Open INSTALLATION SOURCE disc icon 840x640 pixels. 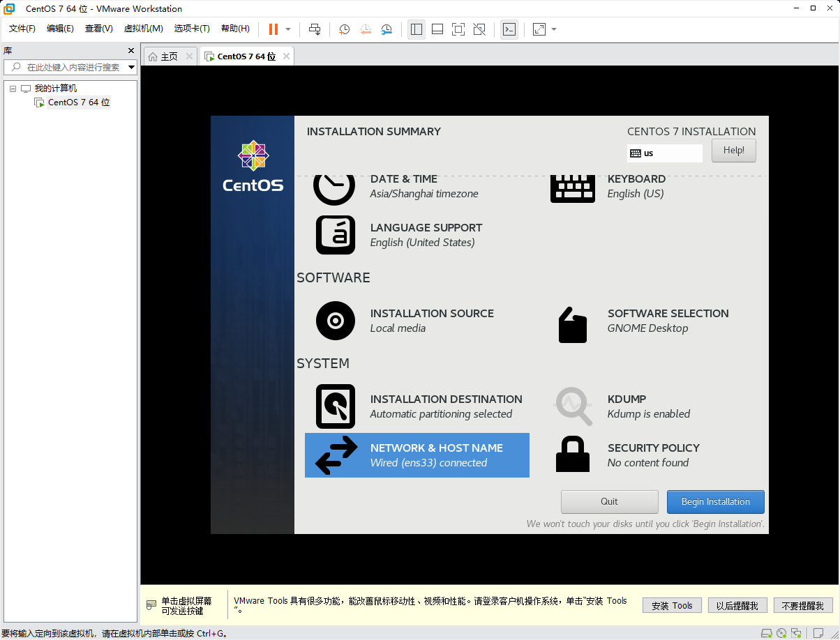[x=336, y=321]
